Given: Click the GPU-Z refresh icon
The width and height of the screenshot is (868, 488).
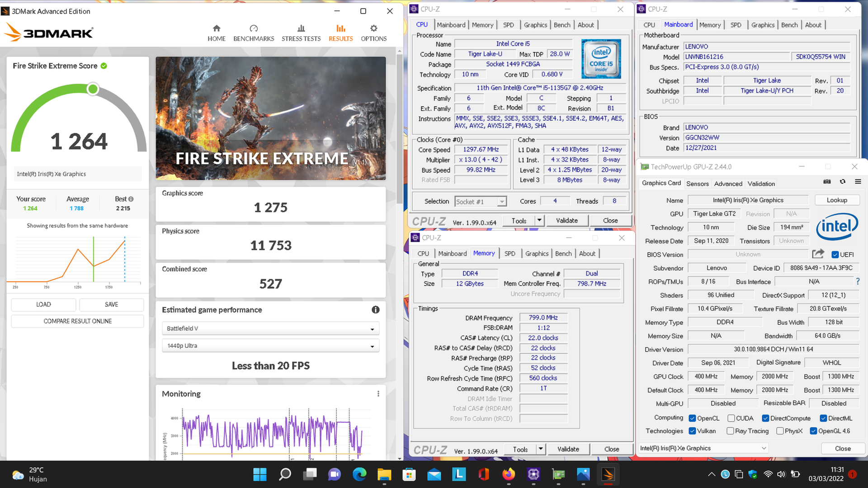Looking at the screenshot, I should point(843,182).
